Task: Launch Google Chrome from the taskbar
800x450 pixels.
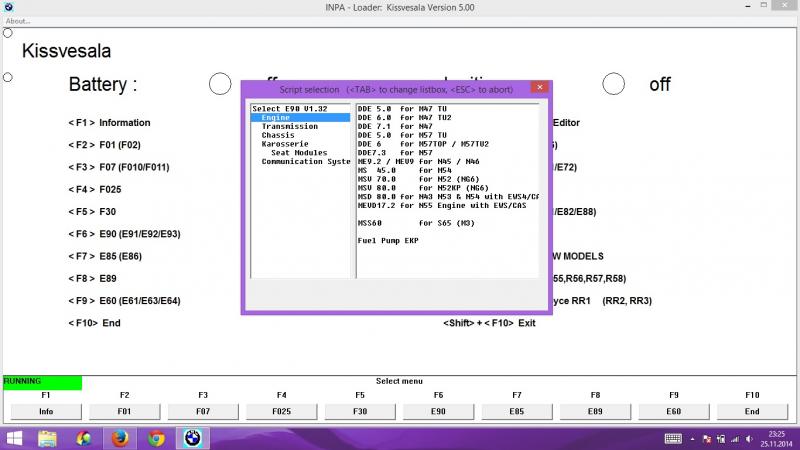Action: click(x=156, y=438)
